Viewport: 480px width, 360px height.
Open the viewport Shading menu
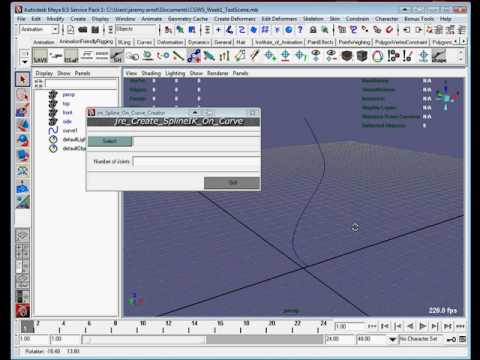pos(151,73)
